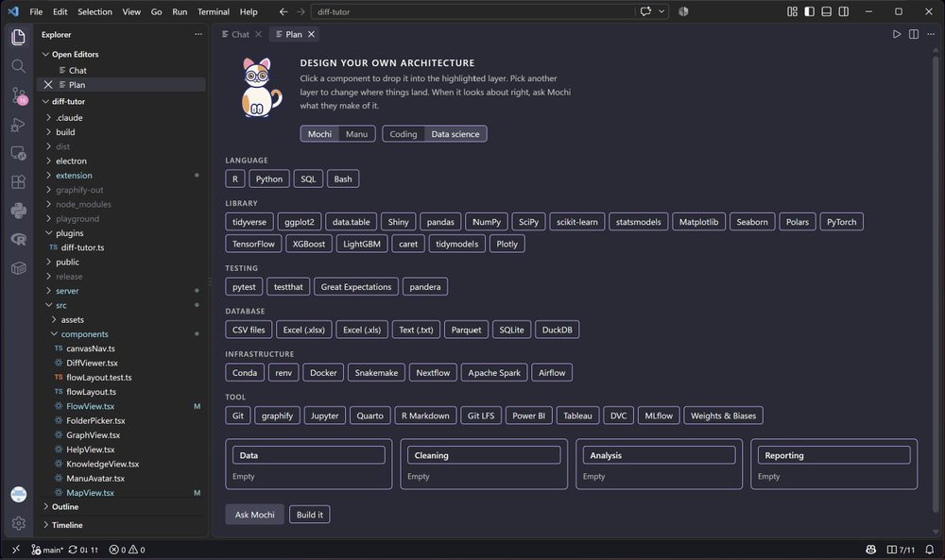Click the diff-tutor command center search box
Image resolution: width=945 pixels, height=560 pixels.
(x=473, y=11)
